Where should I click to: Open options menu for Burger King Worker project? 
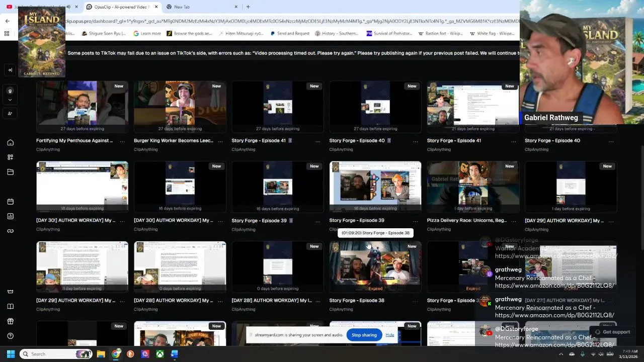pyautogui.click(x=220, y=141)
